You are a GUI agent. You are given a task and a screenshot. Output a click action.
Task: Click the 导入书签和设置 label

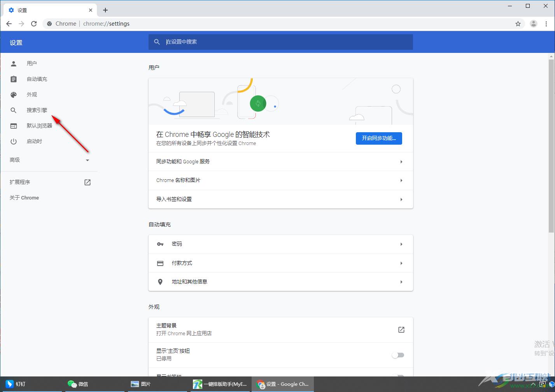(x=174, y=199)
